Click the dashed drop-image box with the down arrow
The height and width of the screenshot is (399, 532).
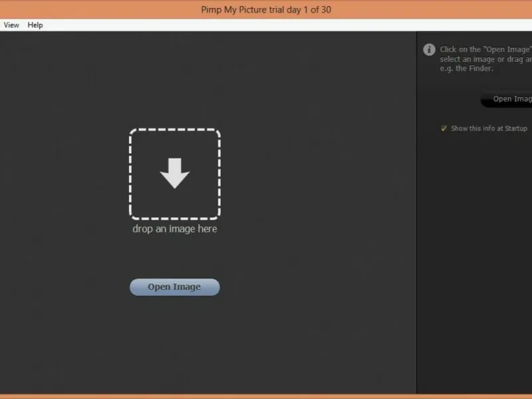(x=175, y=174)
